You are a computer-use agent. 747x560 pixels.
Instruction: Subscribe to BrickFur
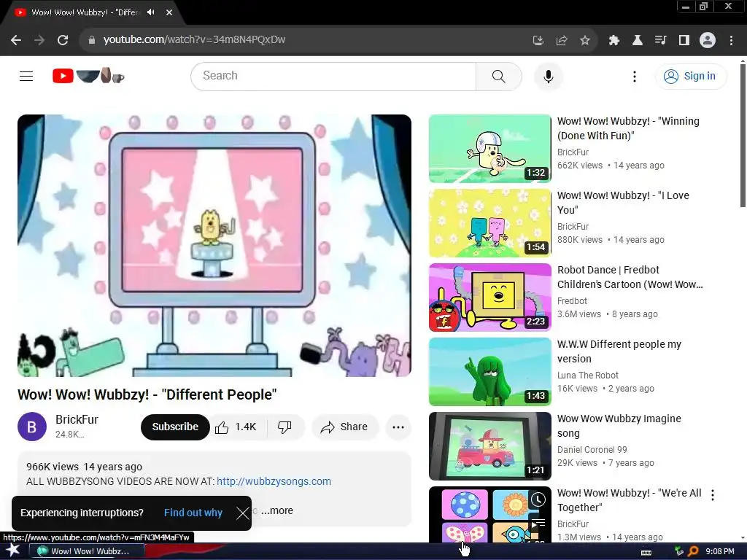(175, 427)
